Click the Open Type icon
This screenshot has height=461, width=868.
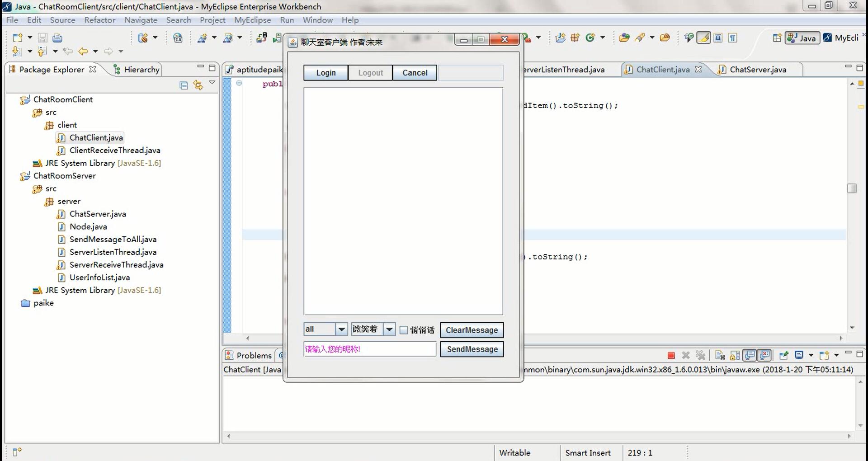624,38
